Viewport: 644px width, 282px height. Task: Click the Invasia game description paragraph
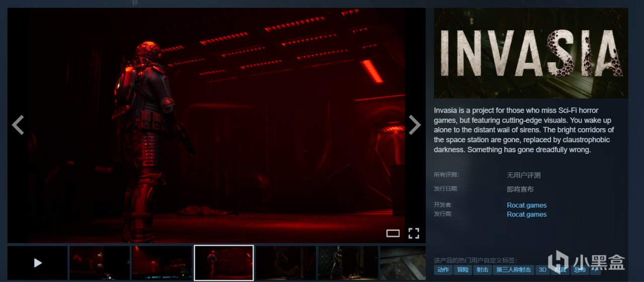click(x=524, y=130)
